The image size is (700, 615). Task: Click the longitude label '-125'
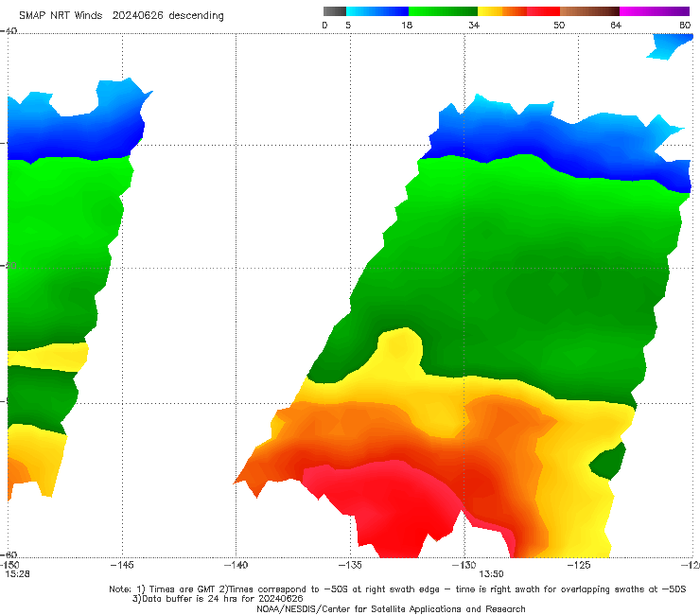[x=579, y=565]
